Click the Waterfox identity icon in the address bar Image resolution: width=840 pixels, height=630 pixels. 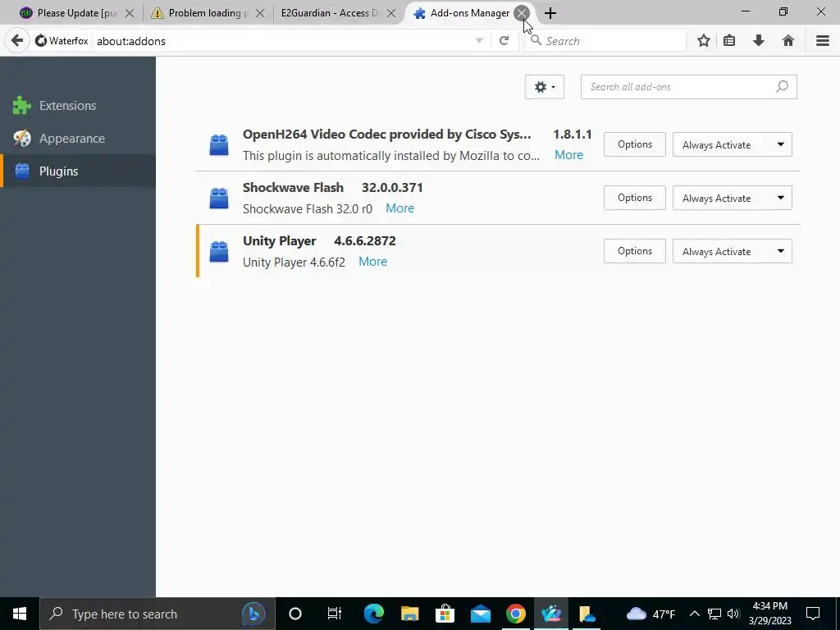62,41
